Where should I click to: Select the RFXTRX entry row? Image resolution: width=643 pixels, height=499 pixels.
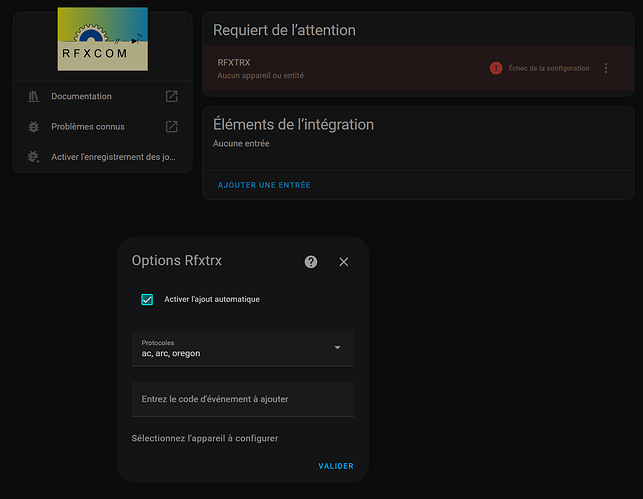[418, 68]
